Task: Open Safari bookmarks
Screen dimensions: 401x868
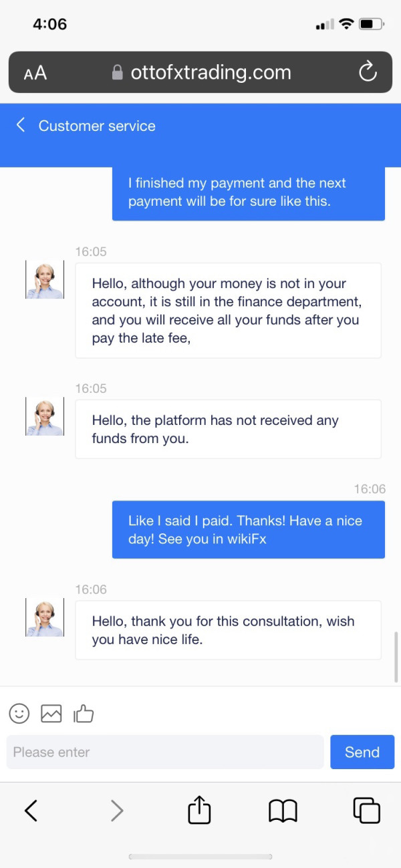Action: [x=283, y=811]
